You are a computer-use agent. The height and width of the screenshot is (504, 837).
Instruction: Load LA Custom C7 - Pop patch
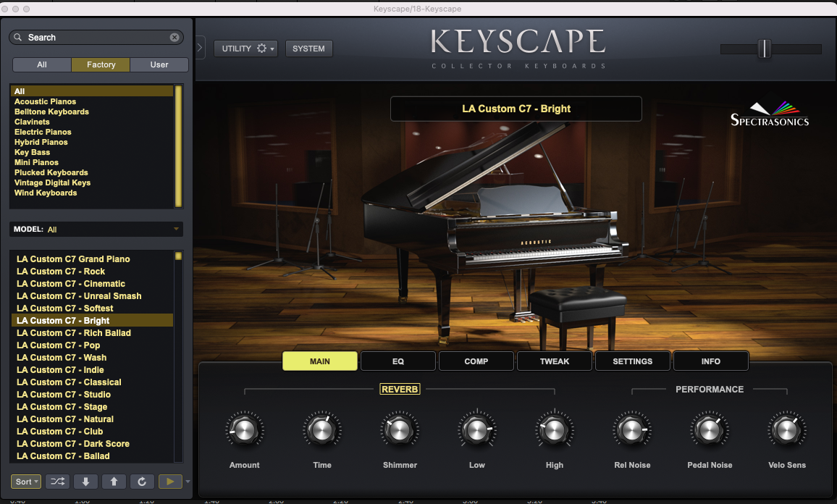[x=58, y=345]
